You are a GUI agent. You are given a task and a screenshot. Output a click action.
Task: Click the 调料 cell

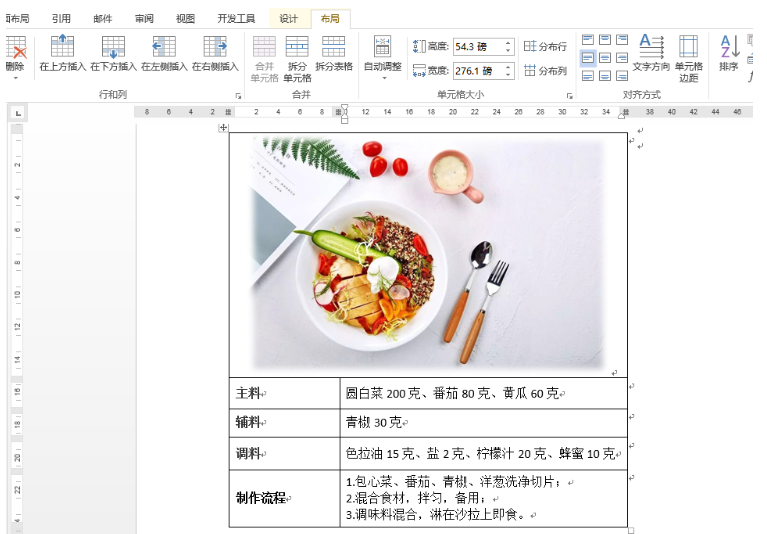pos(284,454)
